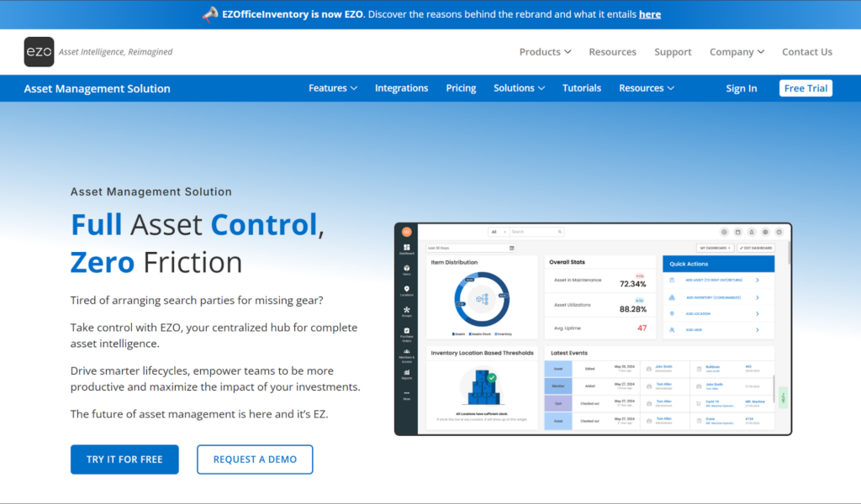This screenshot has width=861, height=504.
Task: Click the Purchase Orders sidebar icon
Action: [407, 333]
